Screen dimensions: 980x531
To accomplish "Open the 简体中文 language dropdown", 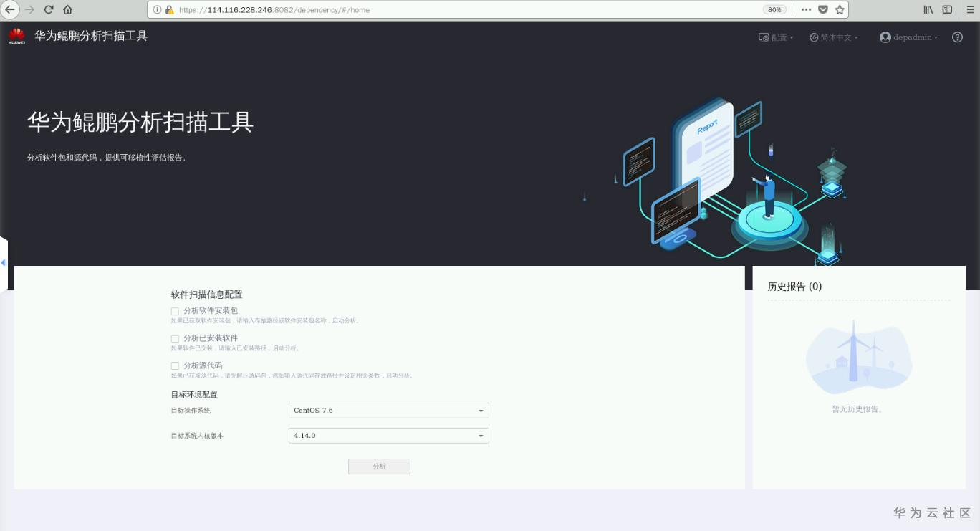I will point(834,37).
